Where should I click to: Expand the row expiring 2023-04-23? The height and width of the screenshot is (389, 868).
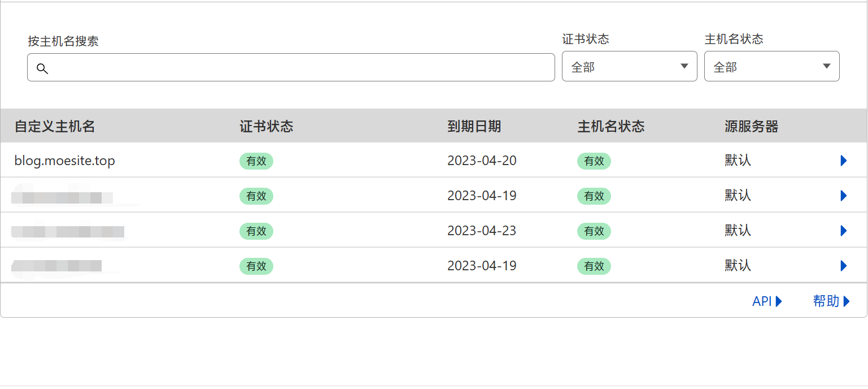(844, 231)
